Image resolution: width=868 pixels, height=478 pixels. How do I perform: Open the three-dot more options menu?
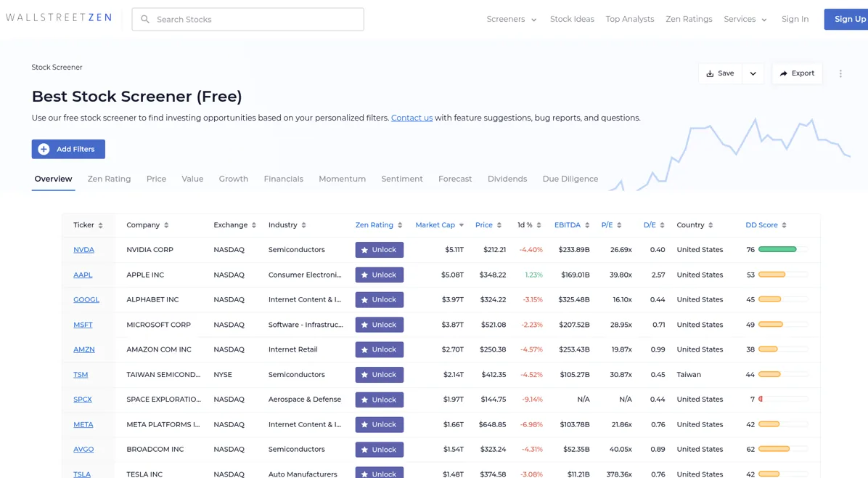point(840,73)
